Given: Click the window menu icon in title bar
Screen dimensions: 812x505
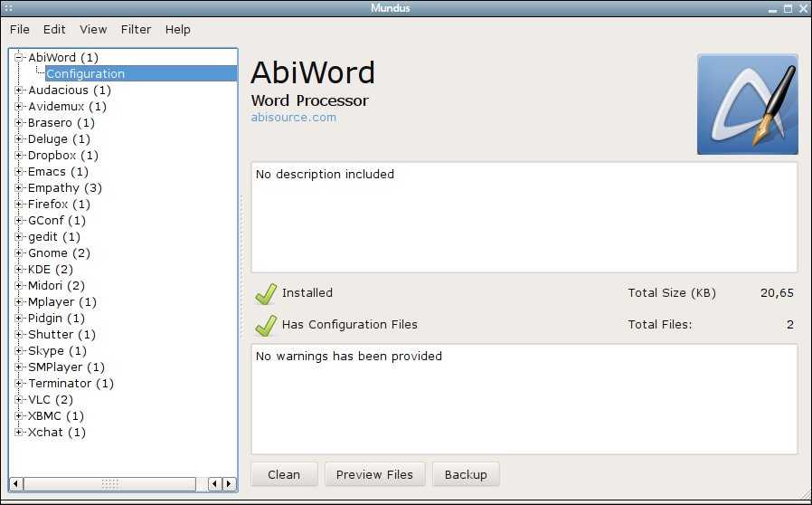Looking at the screenshot, I should [8, 8].
